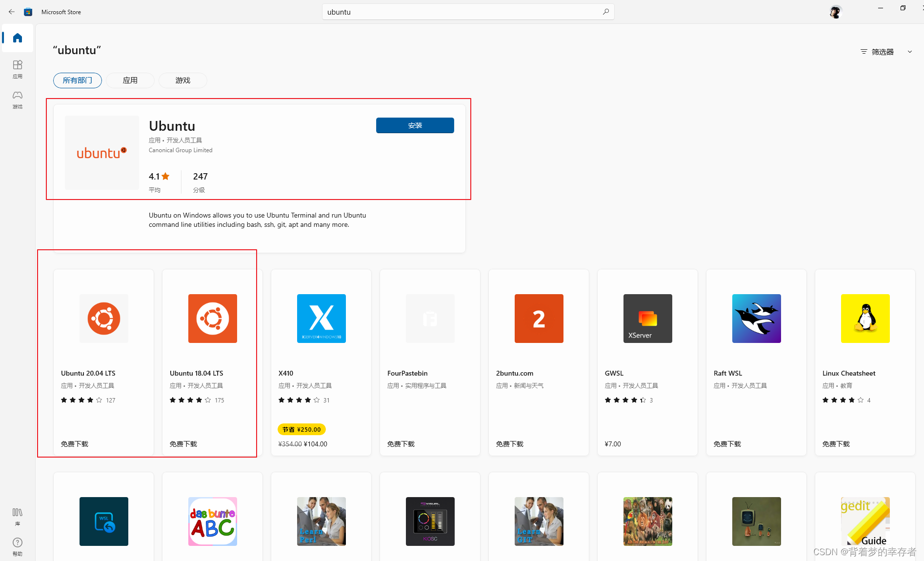Restore the window with the maximize button

pos(903,8)
